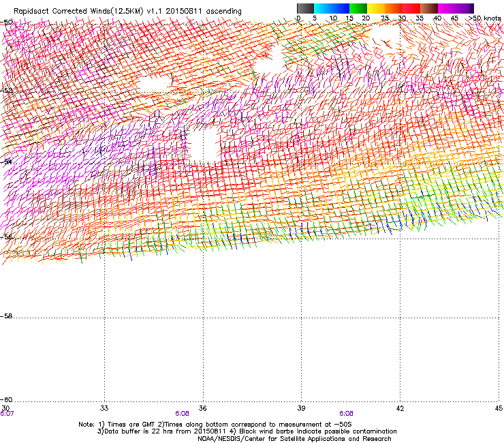Viewport: 504px width, 443px height.
Task: Click the '25' knots label under the colorbar
Action: (x=385, y=18)
